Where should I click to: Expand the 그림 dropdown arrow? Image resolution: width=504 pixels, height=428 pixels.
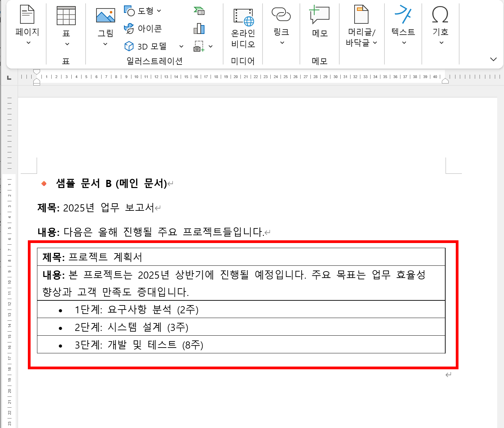tap(105, 44)
